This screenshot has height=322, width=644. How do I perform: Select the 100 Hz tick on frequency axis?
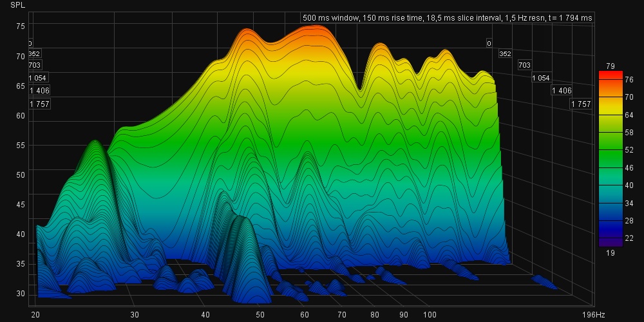tap(430, 314)
